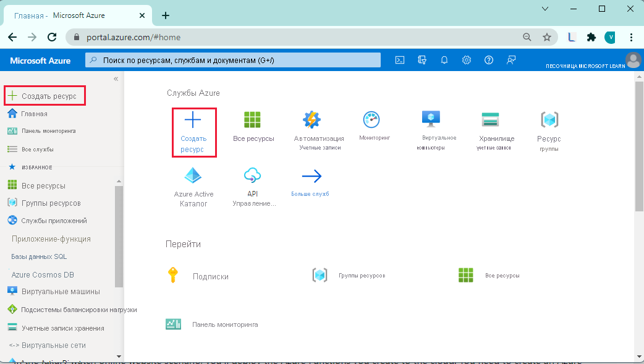644x364 pixels.
Task: Open the browser zoom magnifier icon
Action: (527, 37)
